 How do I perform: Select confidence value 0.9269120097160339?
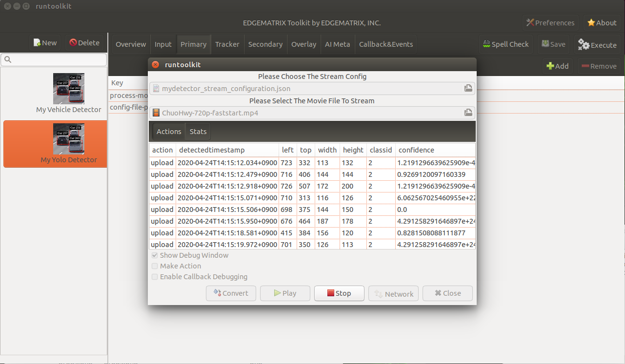[x=431, y=174]
